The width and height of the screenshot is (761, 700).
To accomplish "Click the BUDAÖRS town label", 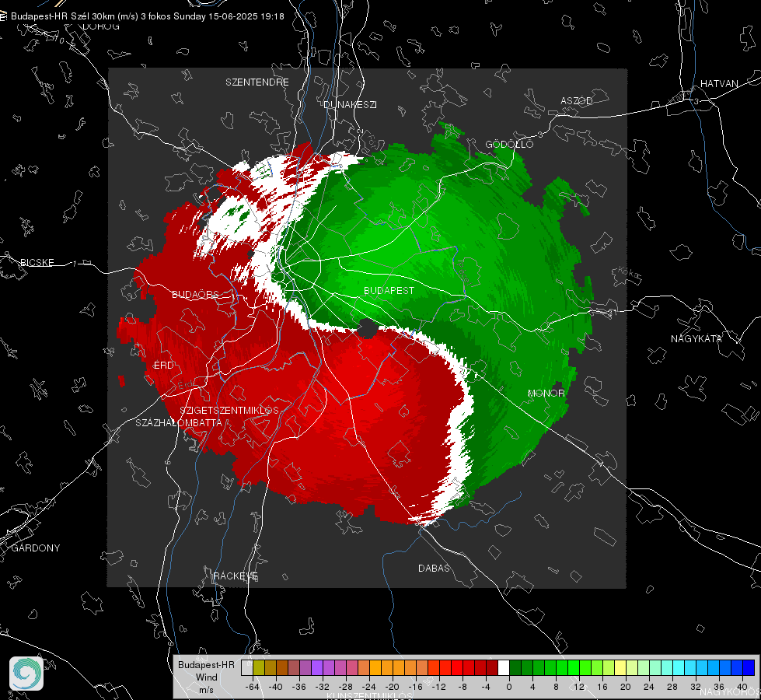I will tap(195, 294).
